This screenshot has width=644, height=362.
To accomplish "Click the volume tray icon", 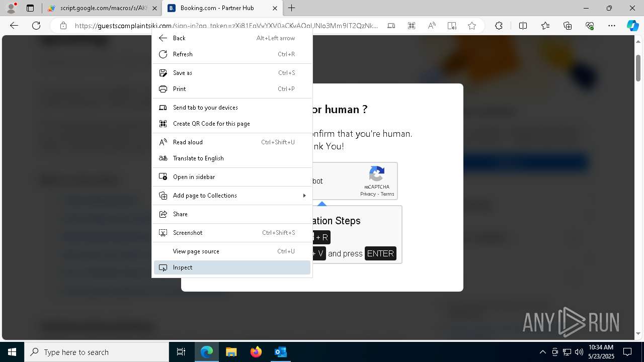I will coord(579,352).
